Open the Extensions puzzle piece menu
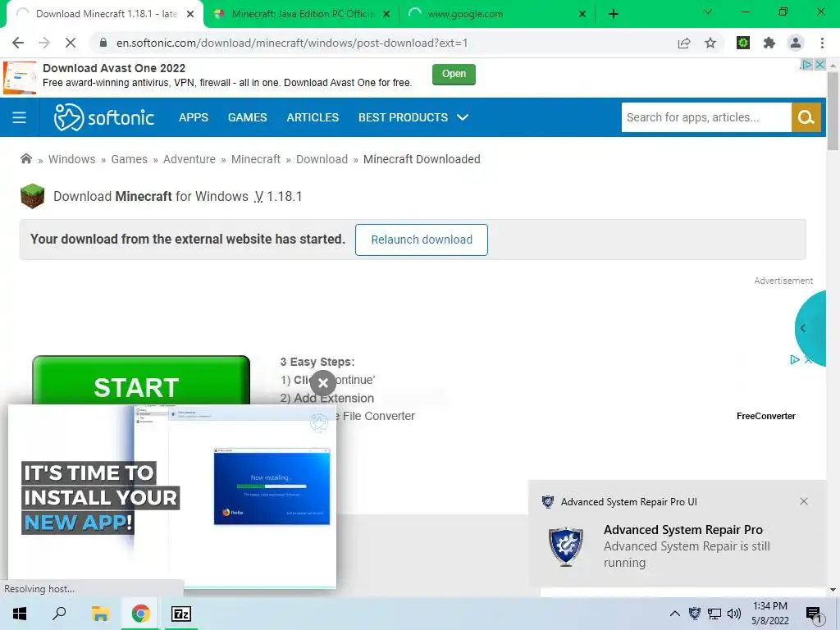This screenshot has height=630, width=840. 769,43
